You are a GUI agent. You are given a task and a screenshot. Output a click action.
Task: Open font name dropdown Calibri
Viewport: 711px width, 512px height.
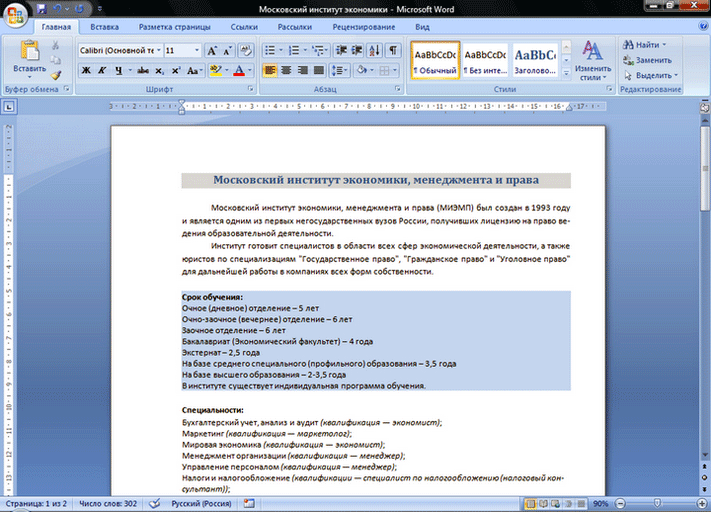159,50
